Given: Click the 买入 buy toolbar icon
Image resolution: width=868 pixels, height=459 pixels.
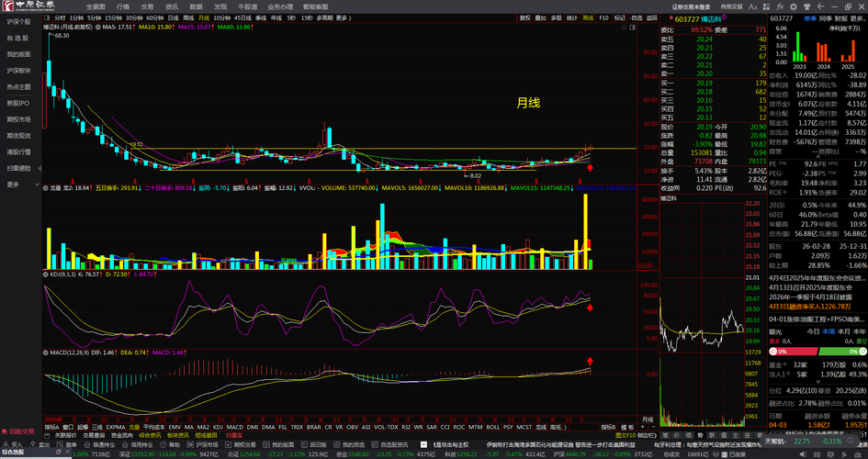Looking at the screenshot, I should tap(6, 444).
